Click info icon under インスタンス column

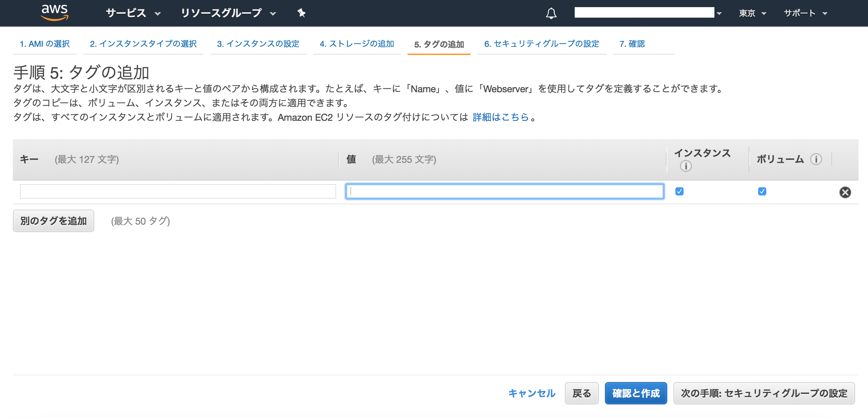point(686,166)
